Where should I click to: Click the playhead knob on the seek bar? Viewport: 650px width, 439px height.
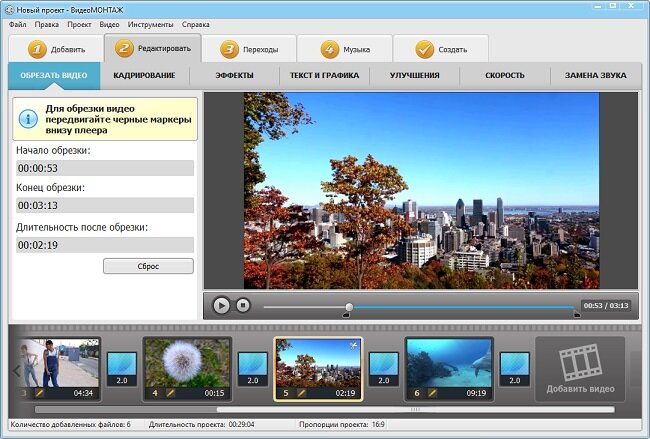[349, 307]
